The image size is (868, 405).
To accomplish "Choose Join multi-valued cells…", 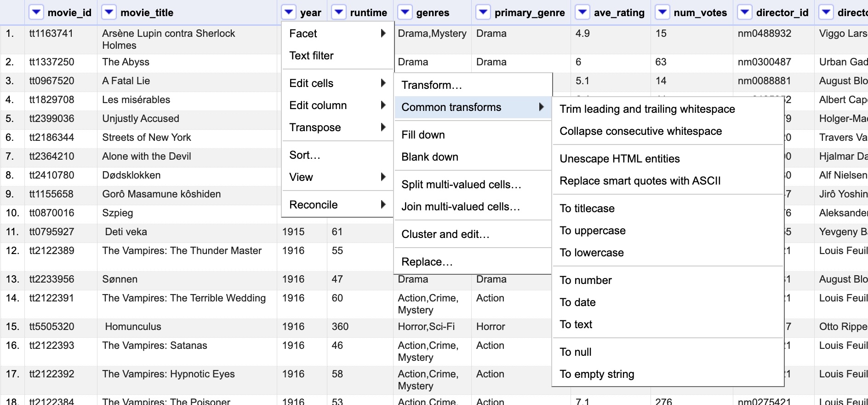I will tap(473, 207).
